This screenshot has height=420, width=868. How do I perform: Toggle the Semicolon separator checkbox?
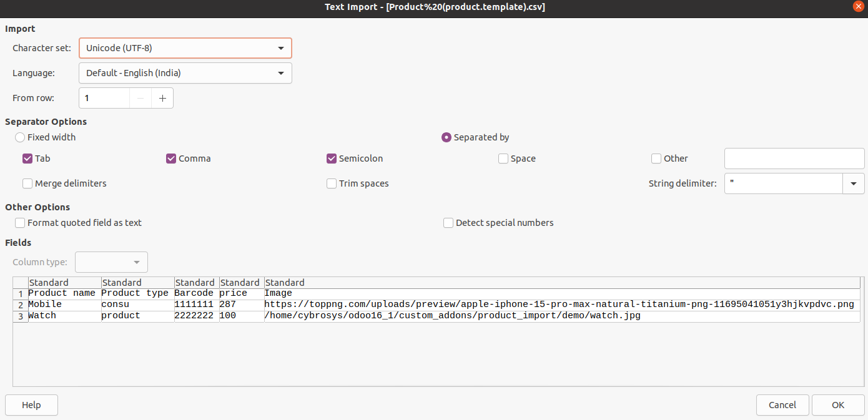pos(332,159)
